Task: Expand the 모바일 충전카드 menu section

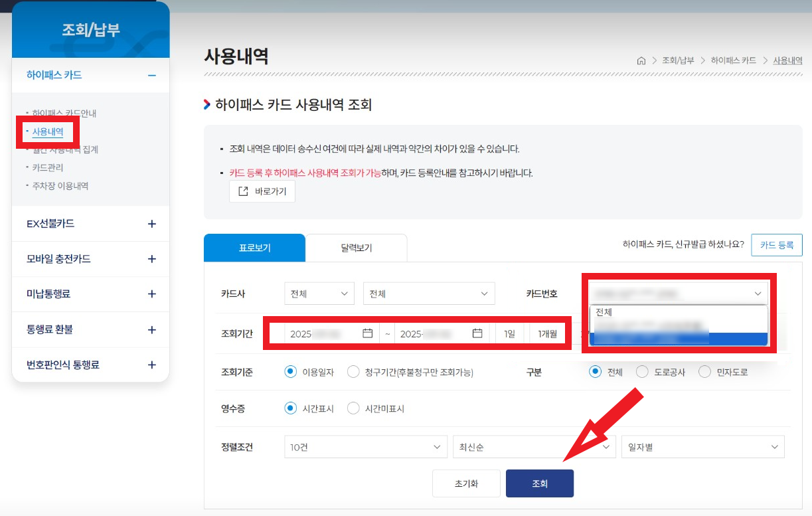Action: click(x=152, y=259)
